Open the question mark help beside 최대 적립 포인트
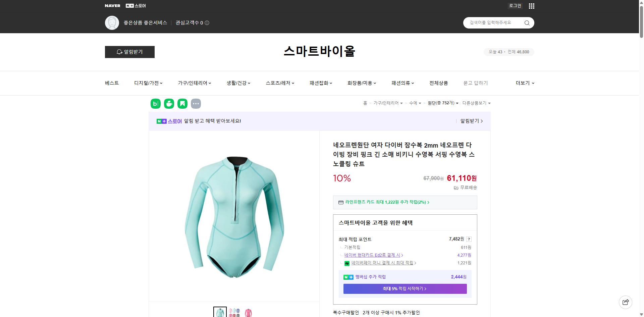 [469, 239]
